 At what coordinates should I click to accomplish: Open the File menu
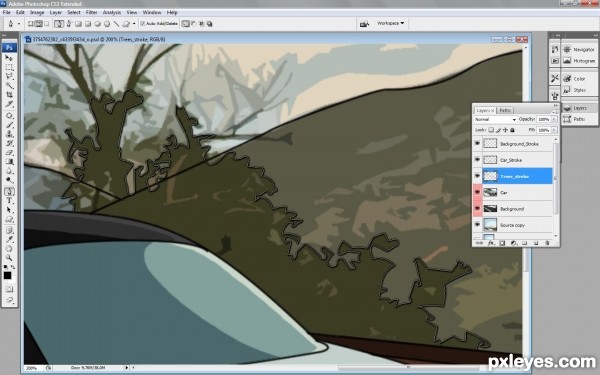click(7, 12)
